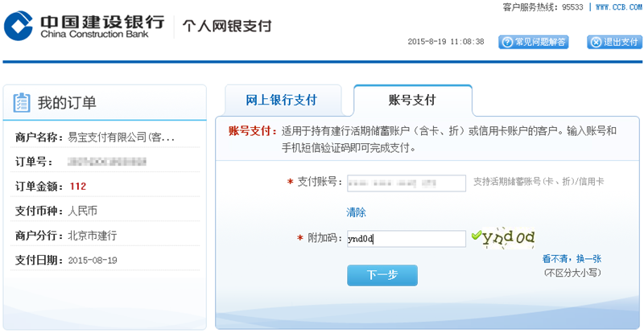Viewport: 644px width, 333px height.
Task: Click the clipboard icon beside 我的订单
Action: [x=22, y=102]
